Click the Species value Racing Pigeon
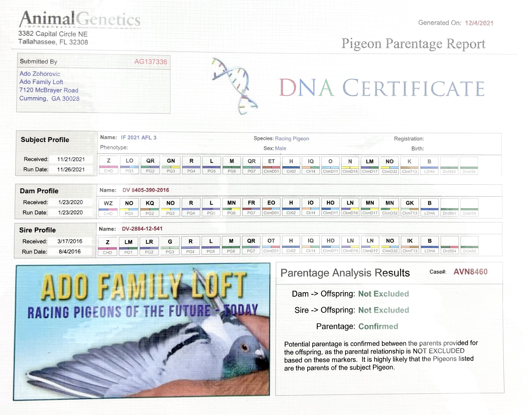Screen dimensions: 532x415 point(292,139)
